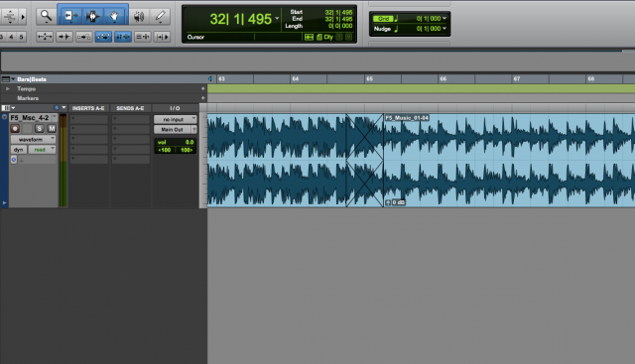The image size is (635, 364).
Task: Open Nudge value dropdown
Action: (x=444, y=29)
